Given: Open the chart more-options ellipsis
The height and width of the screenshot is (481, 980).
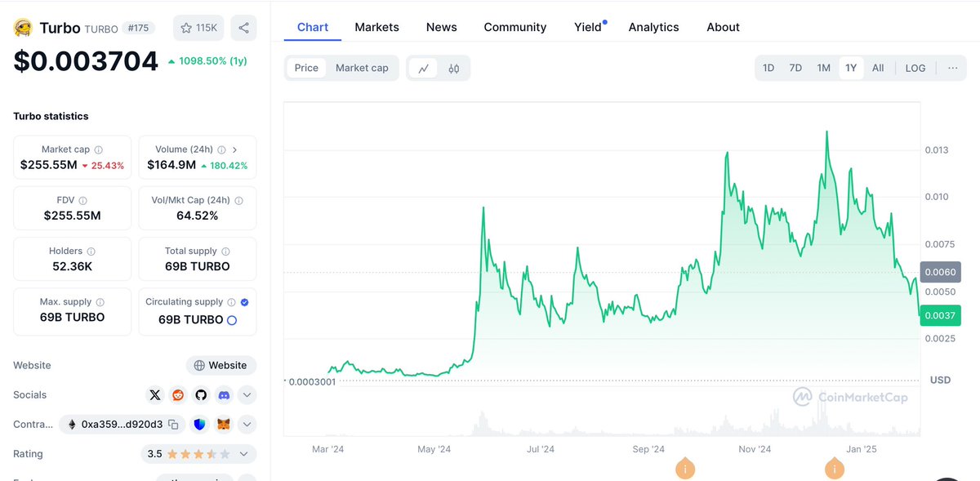Looking at the screenshot, I should (952, 68).
